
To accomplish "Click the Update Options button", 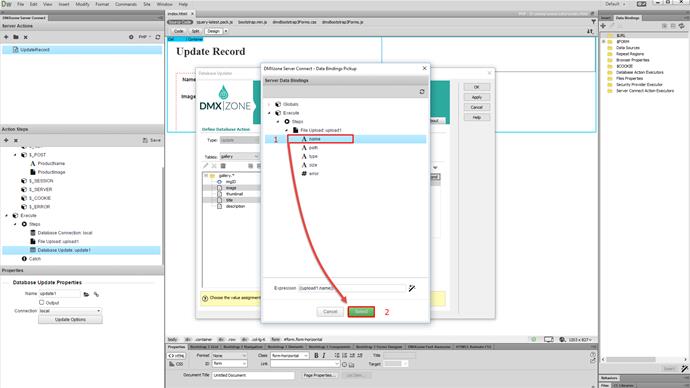I will click(70, 319).
